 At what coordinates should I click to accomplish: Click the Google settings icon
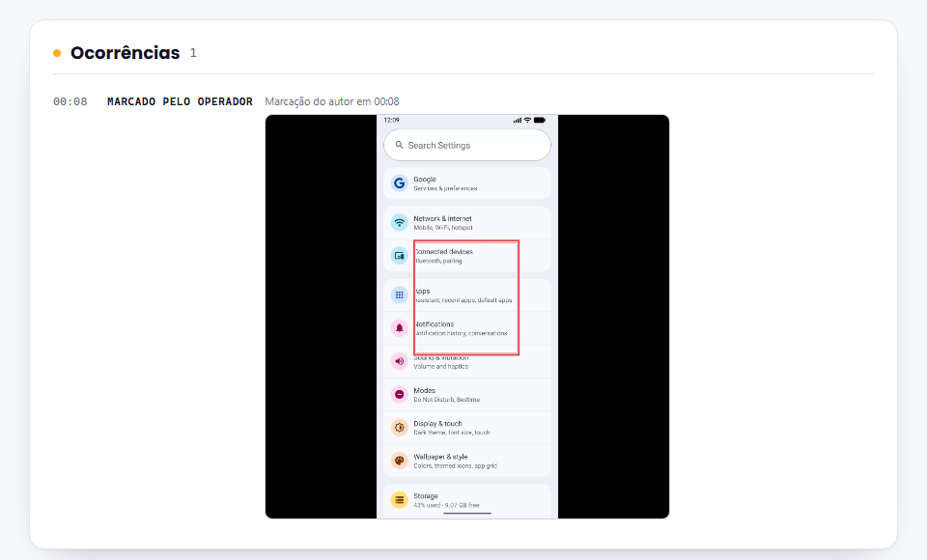pos(400,183)
